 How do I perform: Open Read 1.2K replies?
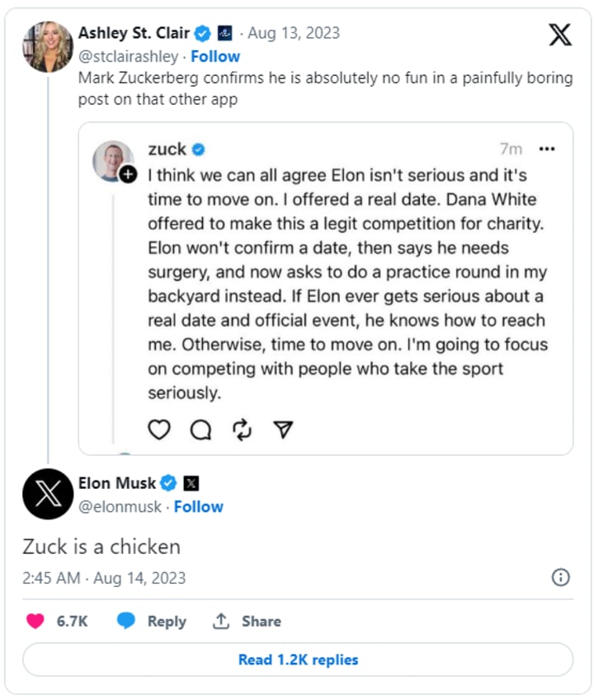tap(298, 660)
